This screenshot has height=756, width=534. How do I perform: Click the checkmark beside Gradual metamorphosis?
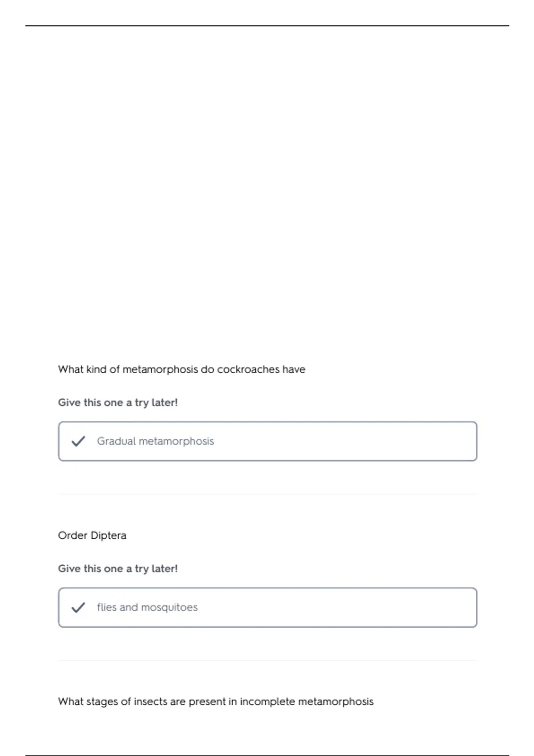78,441
